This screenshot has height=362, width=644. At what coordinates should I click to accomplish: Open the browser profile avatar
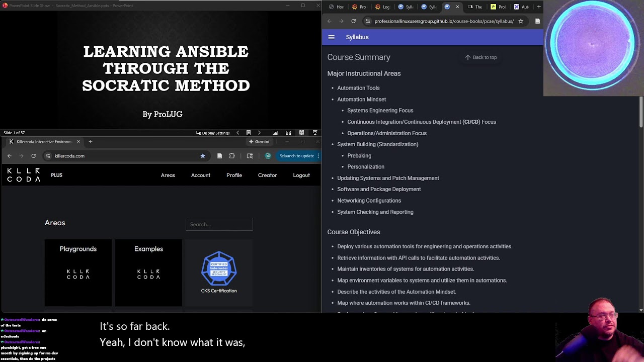click(x=268, y=156)
